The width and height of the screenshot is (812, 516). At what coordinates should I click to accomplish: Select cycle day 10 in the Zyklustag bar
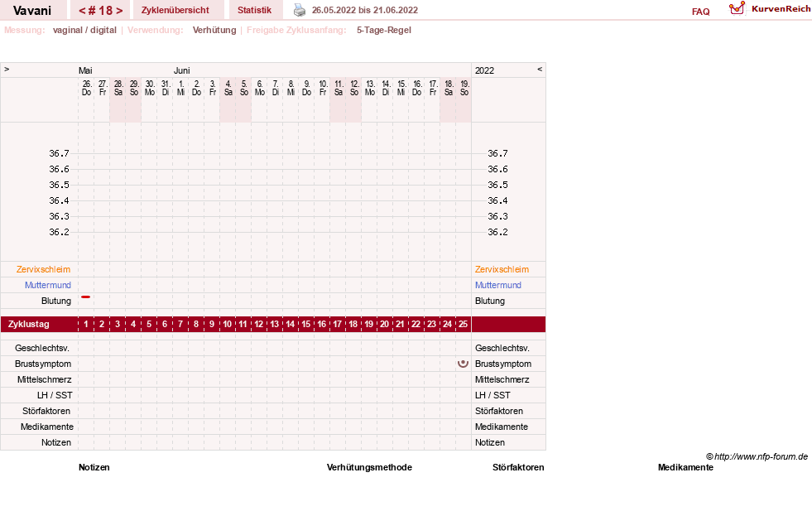[228, 325]
